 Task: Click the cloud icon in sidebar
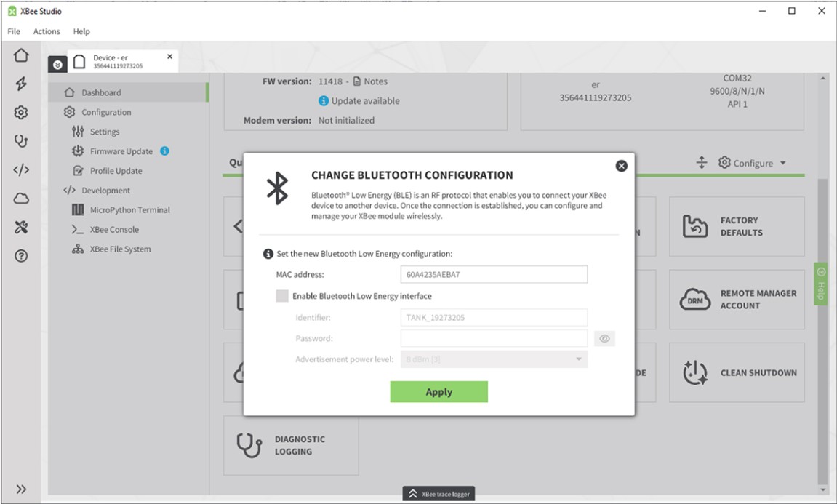21,199
